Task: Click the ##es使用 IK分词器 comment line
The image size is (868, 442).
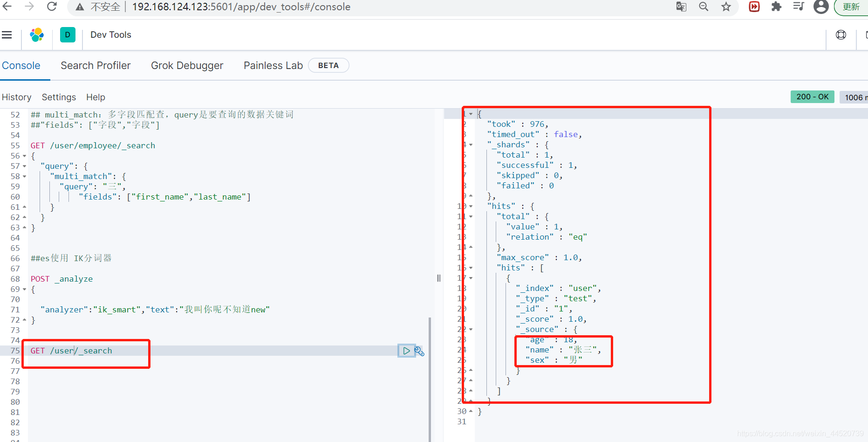Action: point(71,258)
